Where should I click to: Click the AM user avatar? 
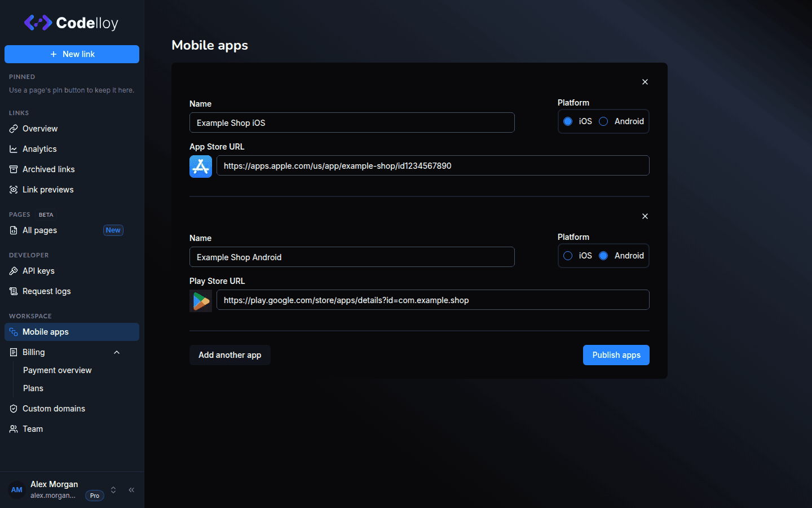click(17, 490)
